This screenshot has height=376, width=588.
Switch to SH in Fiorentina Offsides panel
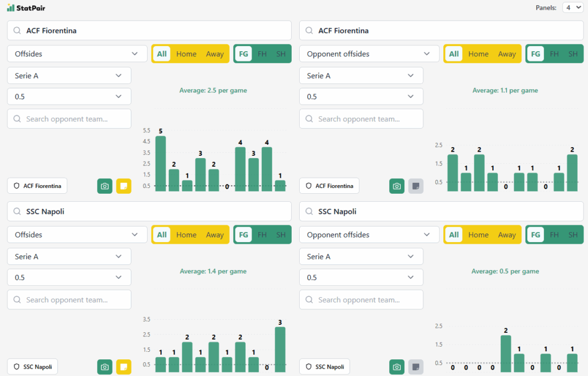click(x=281, y=53)
